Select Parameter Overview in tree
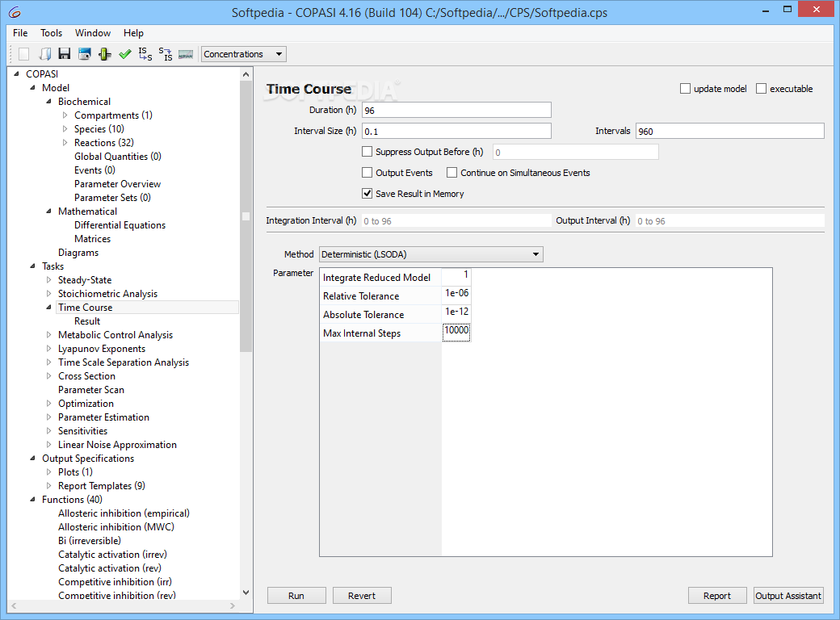The height and width of the screenshot is (620, 840). [117, 183]
